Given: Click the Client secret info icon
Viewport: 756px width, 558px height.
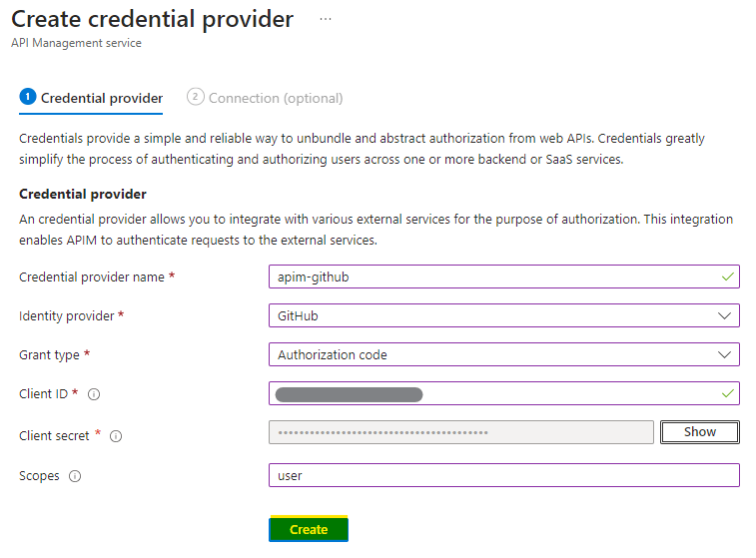Looking at the screenshot, I should coord(116,436).
